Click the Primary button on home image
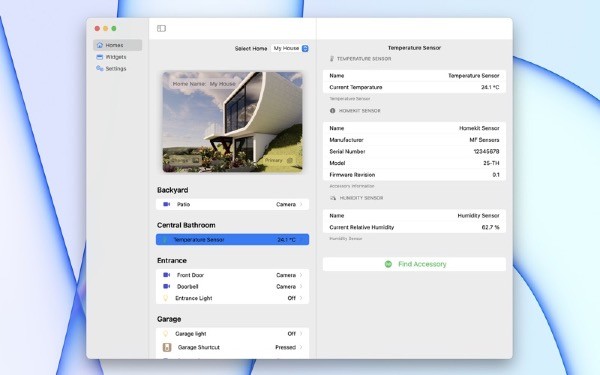The image size is (600, 375). [279, 160]
